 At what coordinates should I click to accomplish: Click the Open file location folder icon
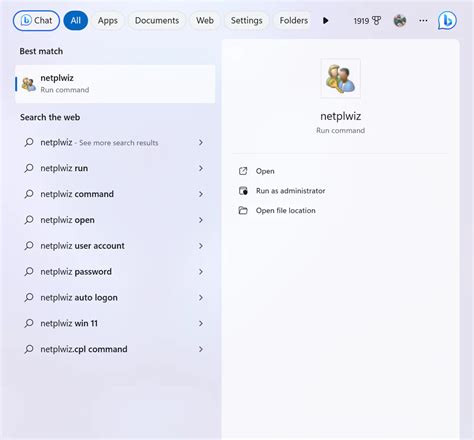(243, 210)
